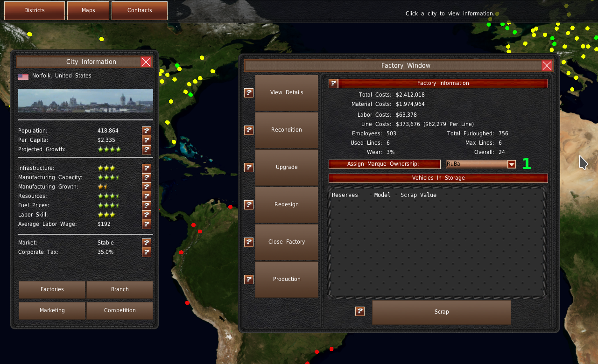Screen dimensions: 598x364
Task: Click the help icon next to Scrap
Action: tap(360, 311)
